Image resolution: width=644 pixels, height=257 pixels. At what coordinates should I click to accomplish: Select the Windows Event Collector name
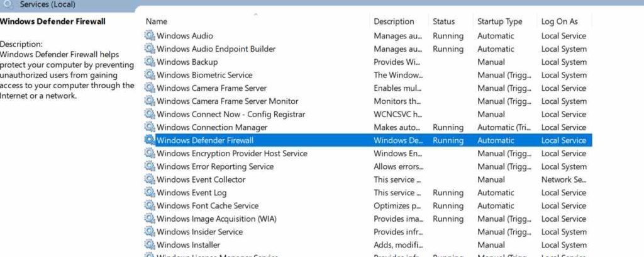201,180
